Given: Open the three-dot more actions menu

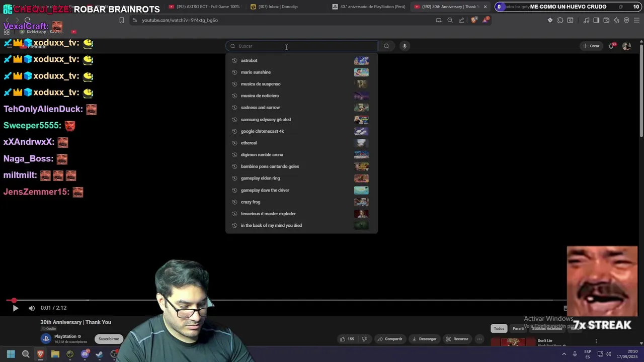Looking at the screenshot, I should 479,339.
